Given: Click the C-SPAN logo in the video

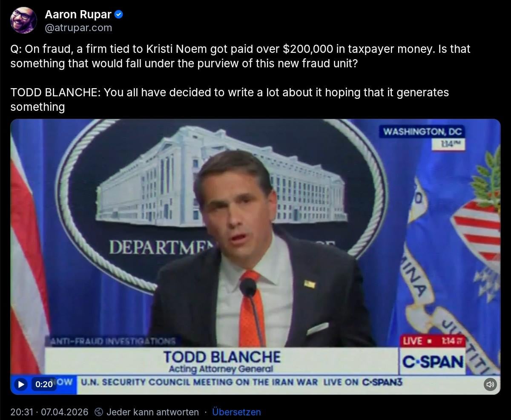Looking at the screenshot, I should click(433, 362).
